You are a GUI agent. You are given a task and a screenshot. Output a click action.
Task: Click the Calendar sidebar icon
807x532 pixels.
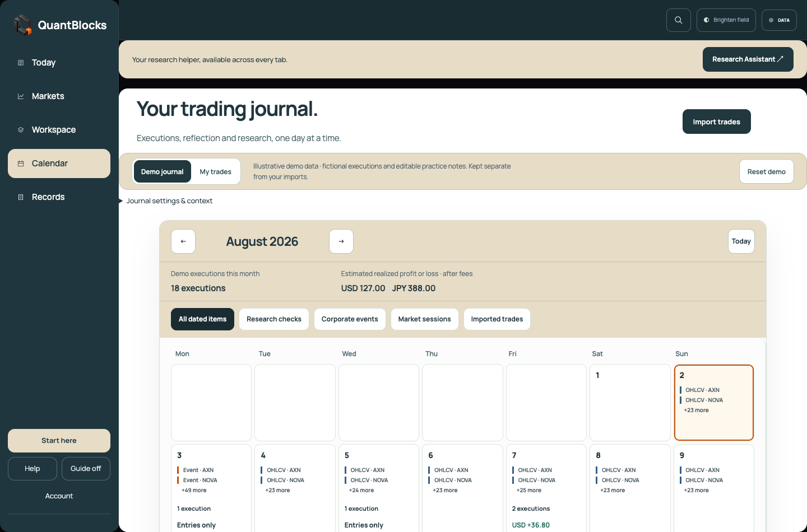(21, 164)
